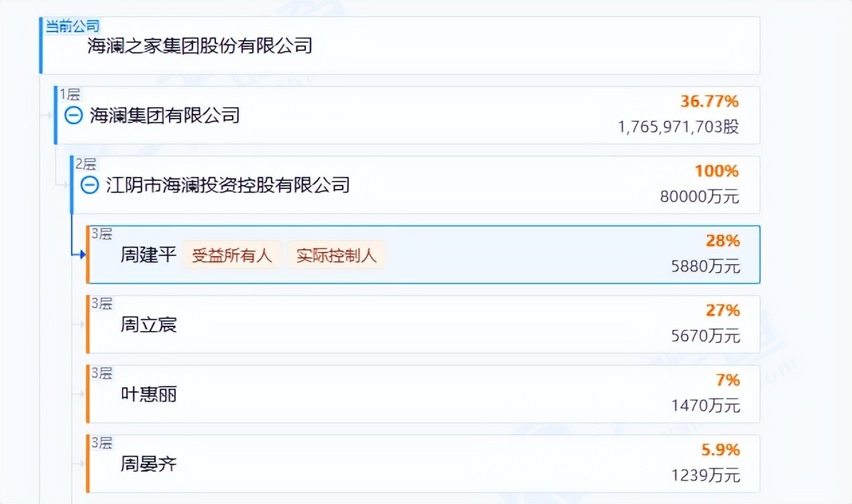
Task: Click the 1,765,971,703股 share count
Action: click(678, 127)
